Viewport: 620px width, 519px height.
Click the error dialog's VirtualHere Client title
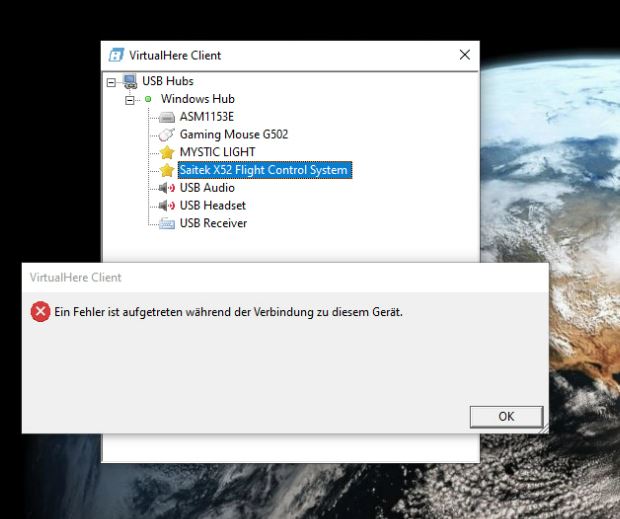click(x=76, y=277)
